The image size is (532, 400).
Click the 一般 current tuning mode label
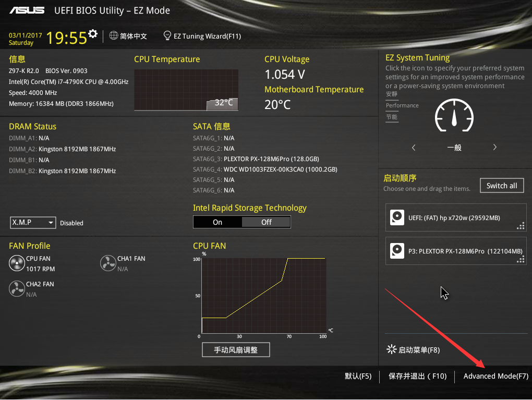pos(454,148)
